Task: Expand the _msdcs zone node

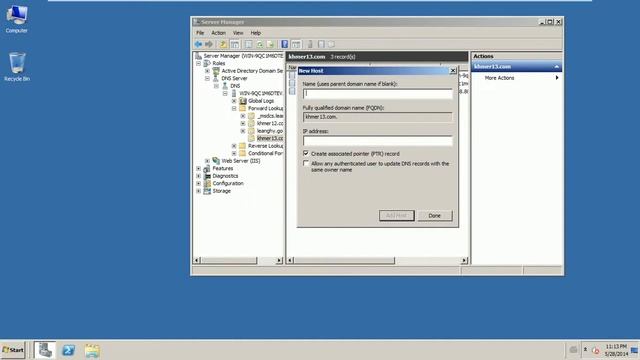Action: coord(243,116)
